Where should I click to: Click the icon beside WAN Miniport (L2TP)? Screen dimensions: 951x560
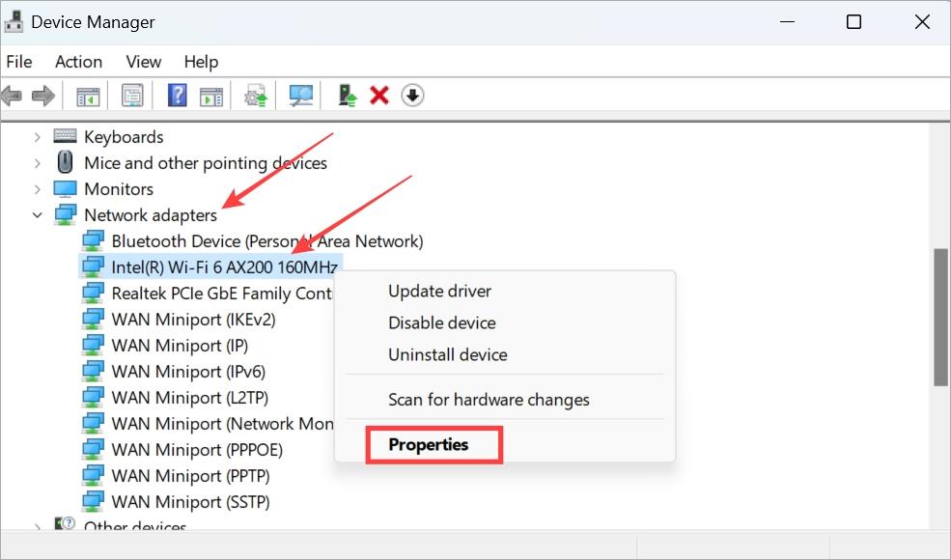(93, 398)
